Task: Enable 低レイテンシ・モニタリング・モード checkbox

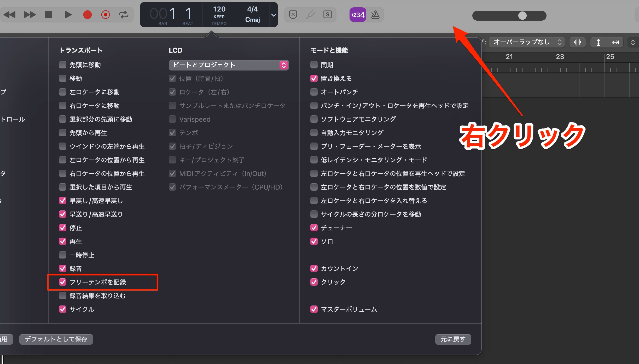Action: 314,160
